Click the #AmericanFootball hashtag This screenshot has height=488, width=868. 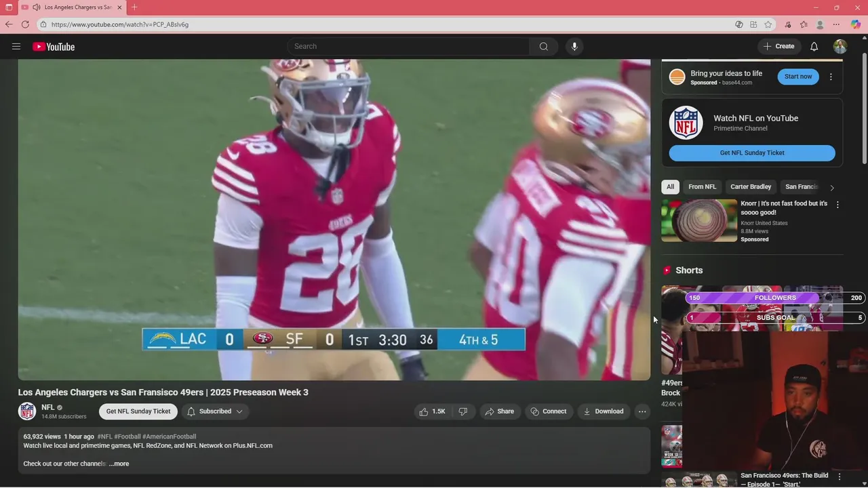click(x=169, y=436)
